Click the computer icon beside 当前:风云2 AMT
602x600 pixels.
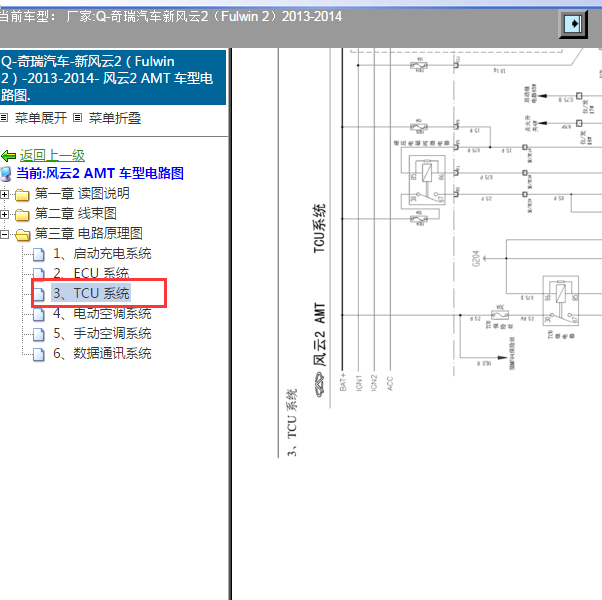[6, 174]
